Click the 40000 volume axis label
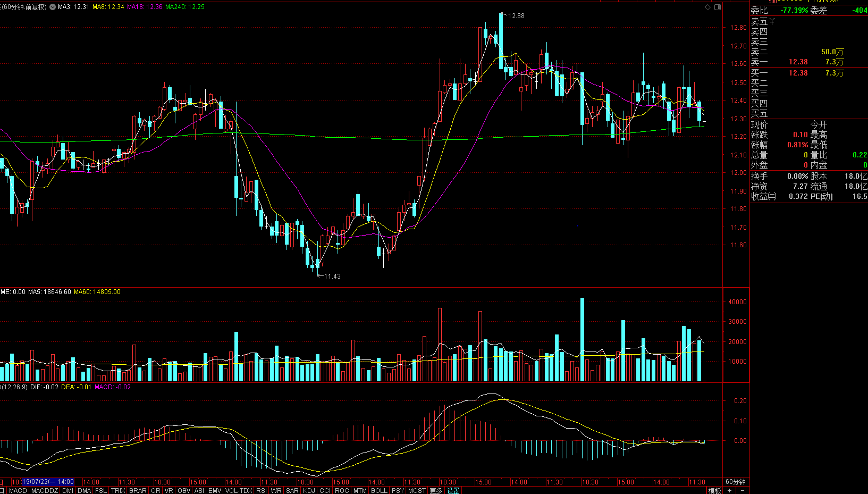The width and height of the screenshot is (868, 494). pos(737,302)
